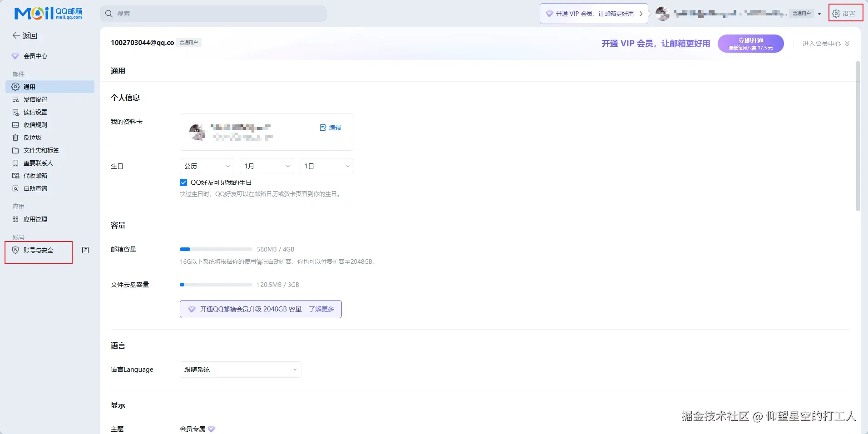Click the 账号与安全 shield icon

coord(15,250)
